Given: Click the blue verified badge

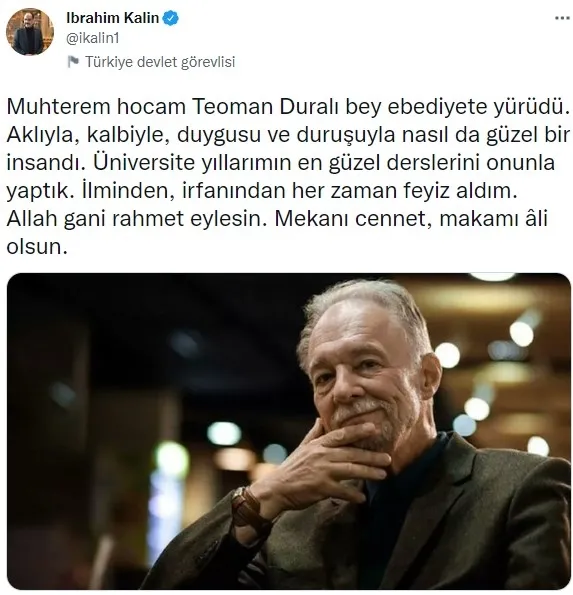Looking at the screenshot, I should click(171, 18).
